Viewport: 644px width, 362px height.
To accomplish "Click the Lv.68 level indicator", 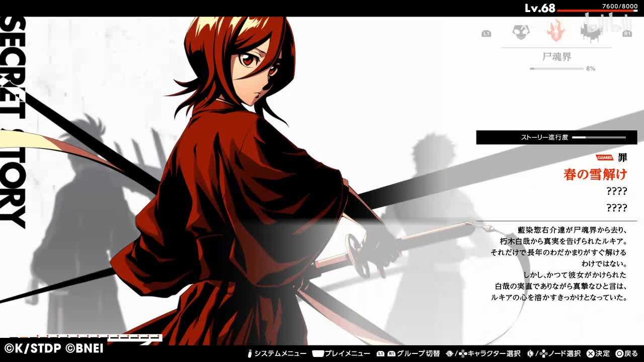I will pos(540,8).
